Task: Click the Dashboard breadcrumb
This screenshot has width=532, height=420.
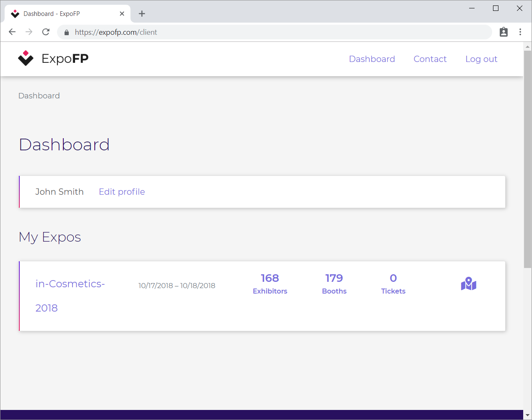Action: 39,96
